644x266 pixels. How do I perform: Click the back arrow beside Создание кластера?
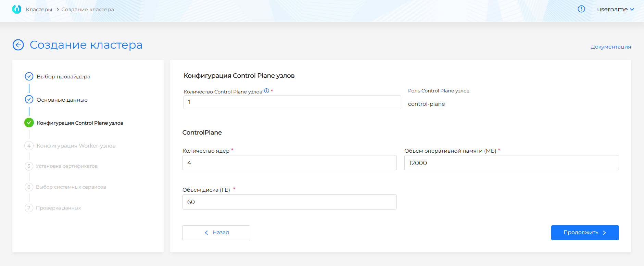pos(18,45)
